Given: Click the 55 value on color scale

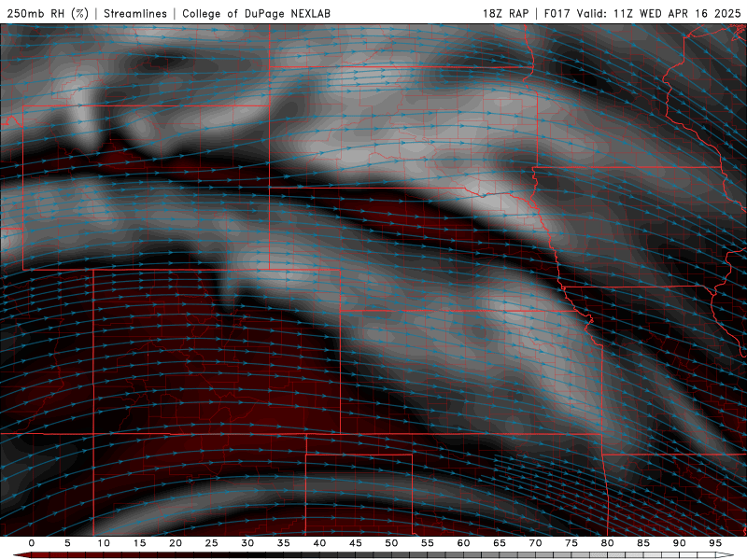Looking at the screenshot, I should (x=428, y=543).
